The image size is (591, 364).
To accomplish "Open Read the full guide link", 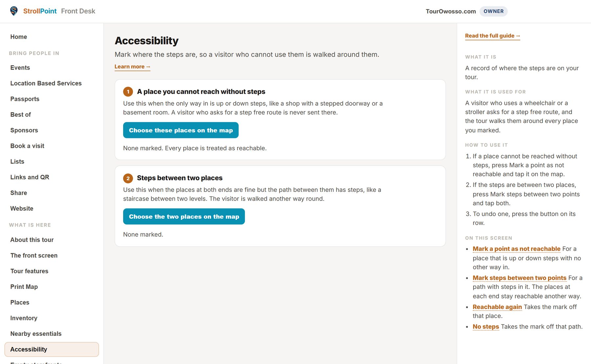I will pyautogui.click(x=492, y=36).
